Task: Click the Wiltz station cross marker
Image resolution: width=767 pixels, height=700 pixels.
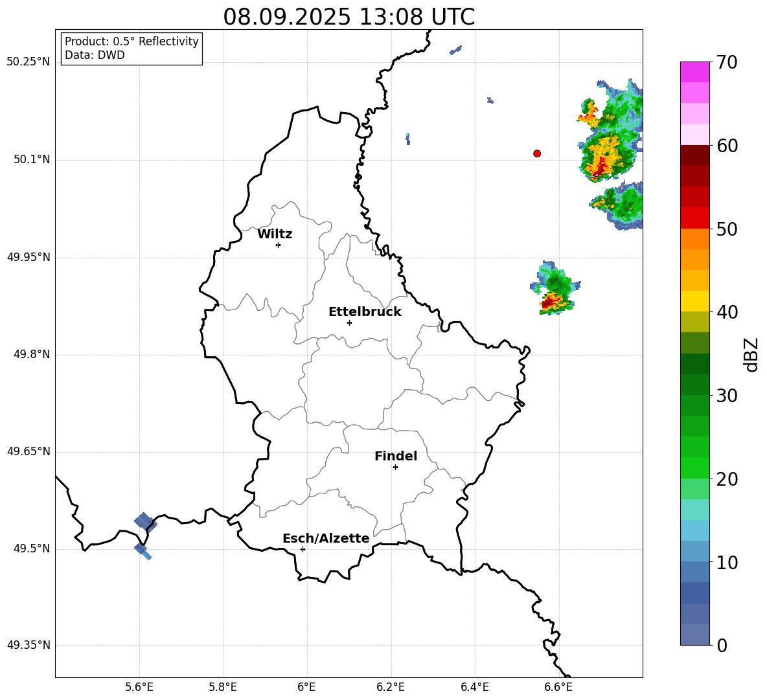Action: coord(279,245)
